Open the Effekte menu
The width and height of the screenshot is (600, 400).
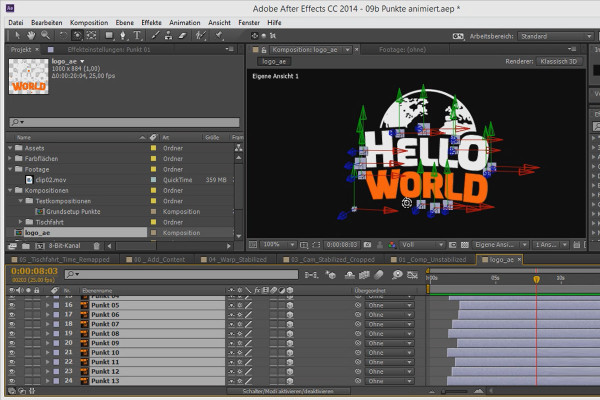point(152,23)
